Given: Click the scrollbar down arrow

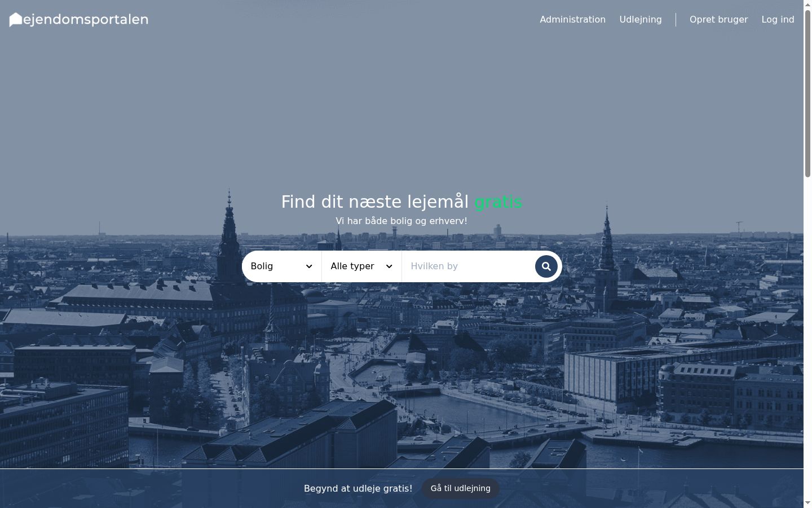Looking at the screenshot, I should tap(807, 503).
